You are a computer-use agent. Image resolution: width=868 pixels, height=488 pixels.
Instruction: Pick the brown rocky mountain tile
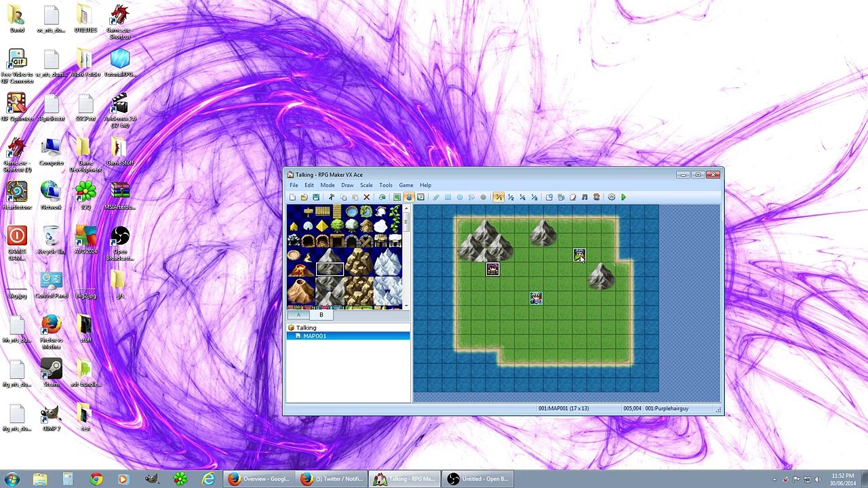[x=358, y=261]
